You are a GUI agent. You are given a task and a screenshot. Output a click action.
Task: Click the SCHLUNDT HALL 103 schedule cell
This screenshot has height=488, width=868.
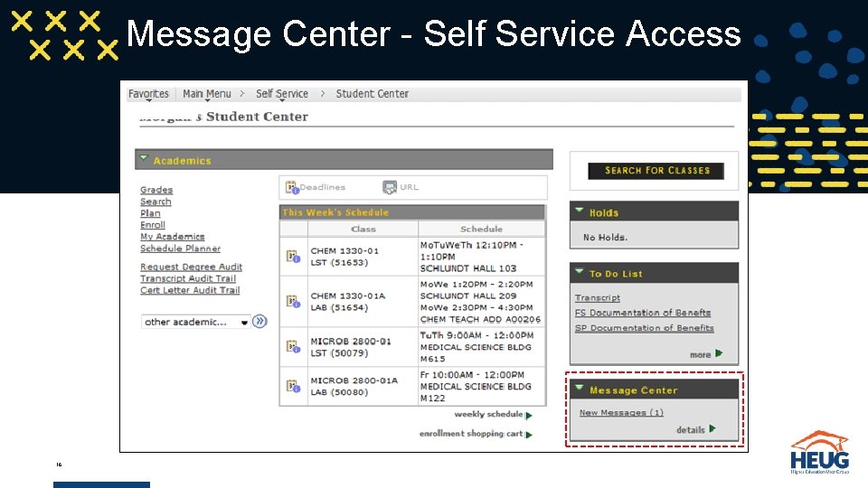point(482,257)
